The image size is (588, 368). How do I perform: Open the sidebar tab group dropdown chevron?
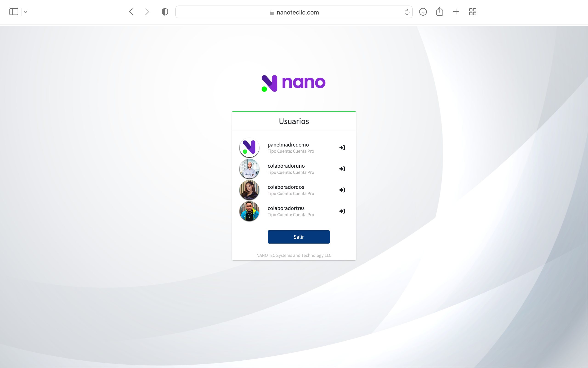26,12
